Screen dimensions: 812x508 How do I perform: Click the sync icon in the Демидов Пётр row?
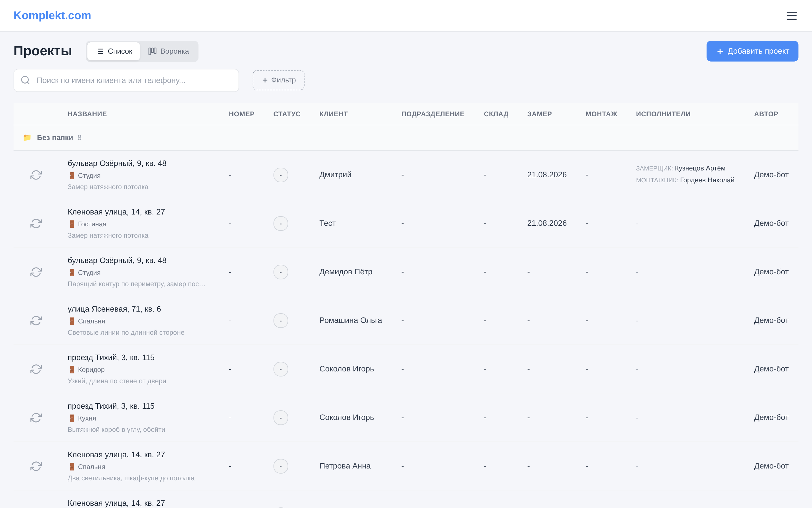[x=36, y=272]
